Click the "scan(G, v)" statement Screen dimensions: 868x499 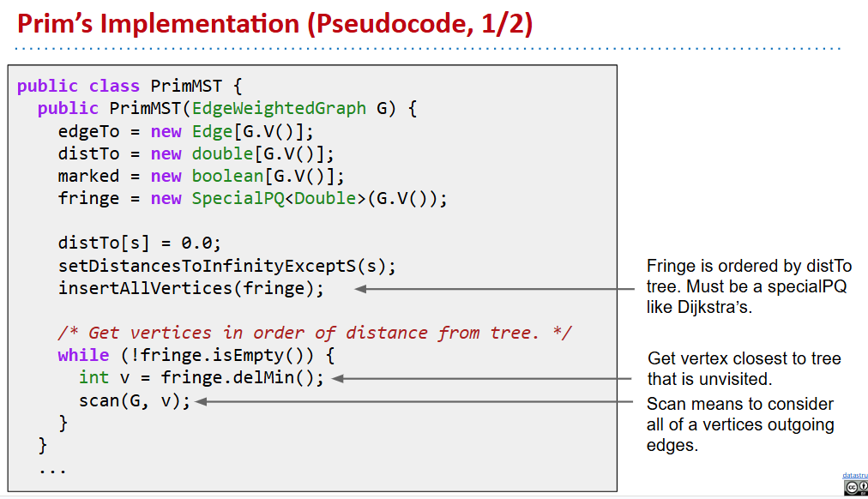pyautogui.click(x=135, y=400)
